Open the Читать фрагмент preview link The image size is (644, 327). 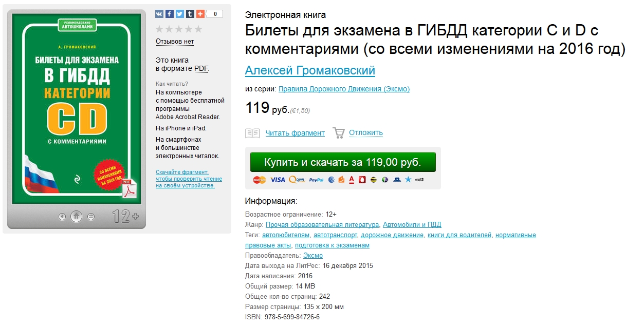[296, 132]
